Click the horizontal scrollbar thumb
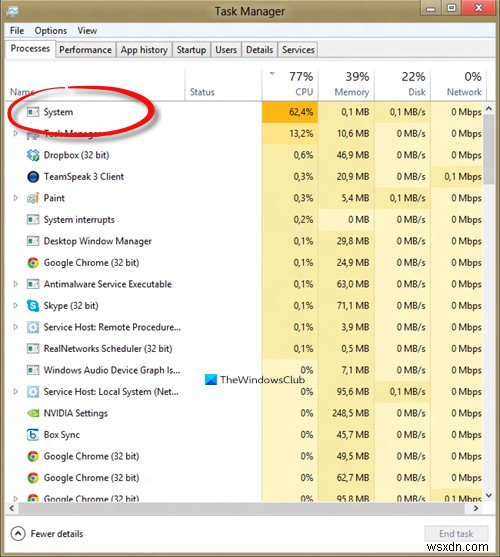500x557 pixels. coord(241,508)
